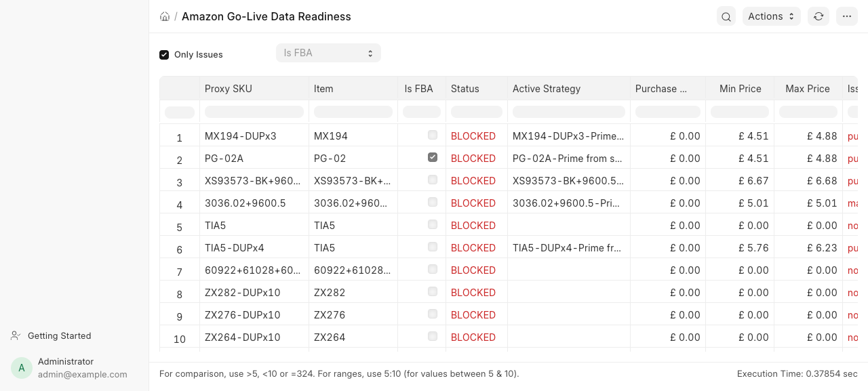Refresh the report with reload icon
The width and height of the screenshot is (868, 391).
(x=818, y=16)
